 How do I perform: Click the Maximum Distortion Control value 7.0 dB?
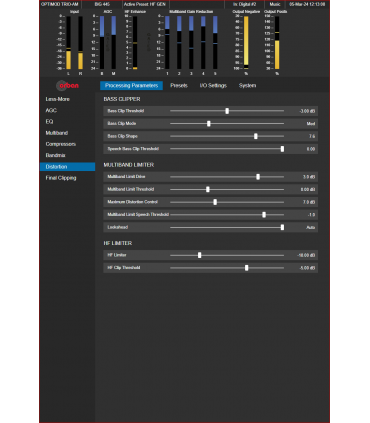(309, 202)
